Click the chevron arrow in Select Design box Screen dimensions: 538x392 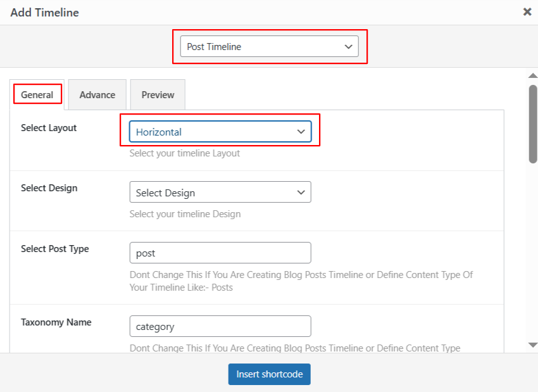pyautogui.click(x=301, y=193)
